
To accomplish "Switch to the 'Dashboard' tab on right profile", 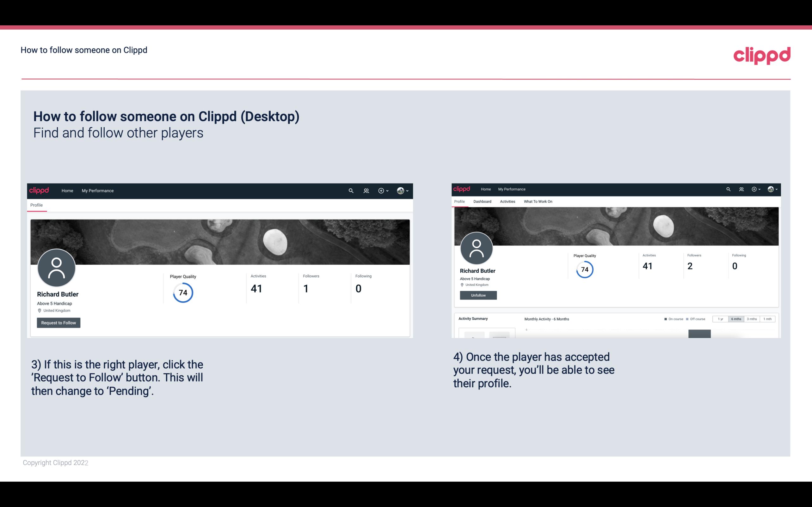I will [x=482, y=202].
